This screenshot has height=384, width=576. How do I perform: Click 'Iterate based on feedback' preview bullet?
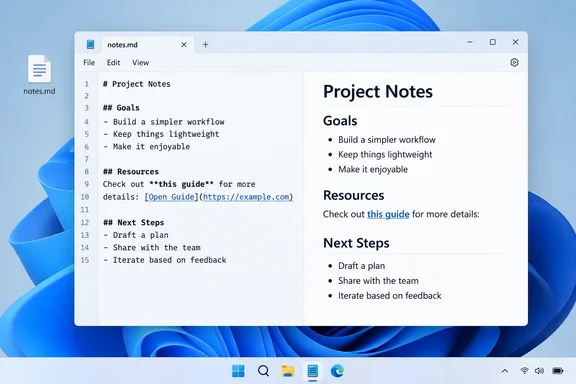(390, 295)
